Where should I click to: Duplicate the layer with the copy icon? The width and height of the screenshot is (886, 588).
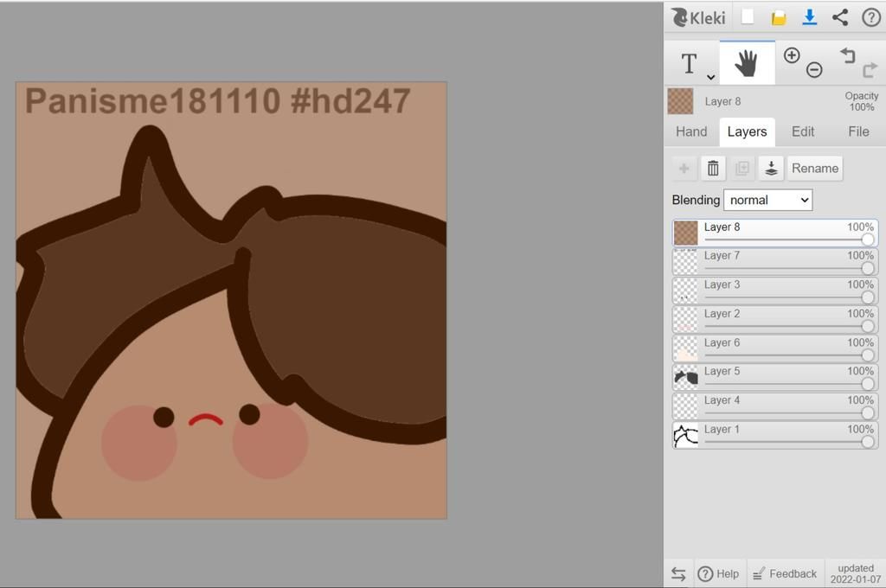click(x=742, y=169)
